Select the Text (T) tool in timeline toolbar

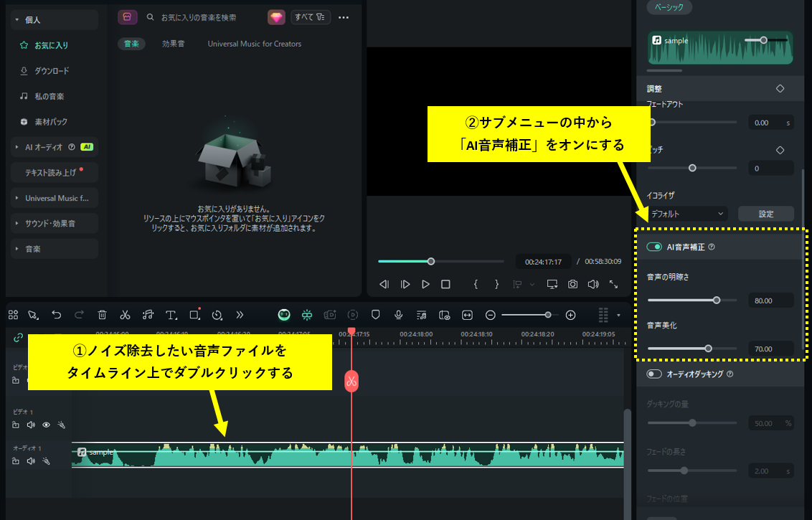(171, 315)
